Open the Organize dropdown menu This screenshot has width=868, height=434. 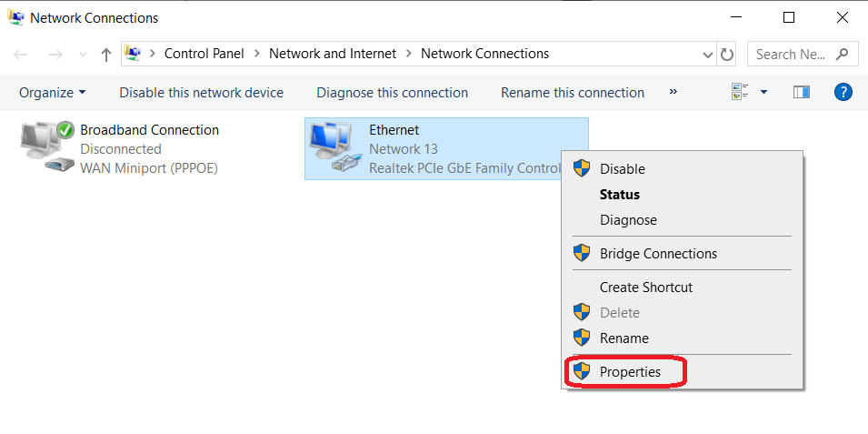point(53,93)
